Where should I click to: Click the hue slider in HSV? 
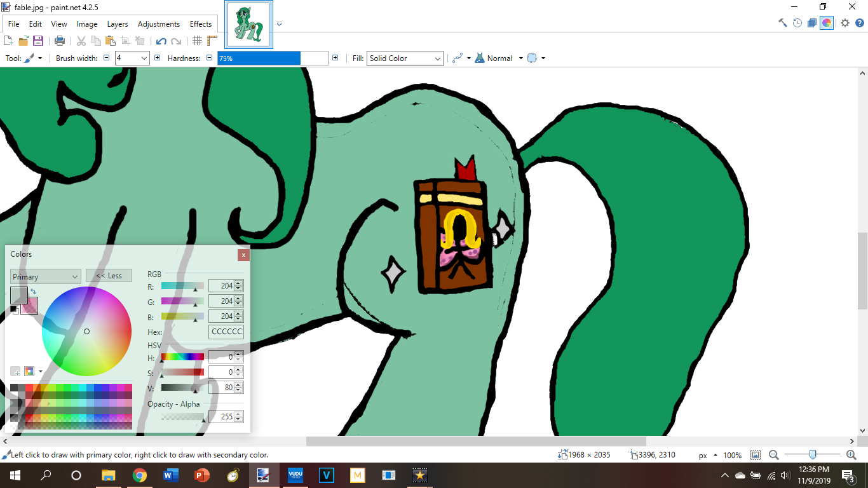click(182, 357)
